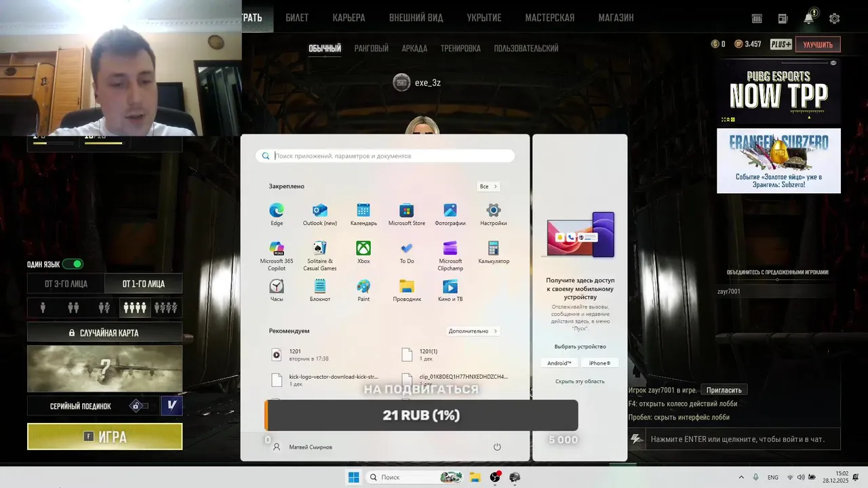Open ВНЕШНИЙ ВИД tab
This screenshot has width=868, height=488.
416,18
